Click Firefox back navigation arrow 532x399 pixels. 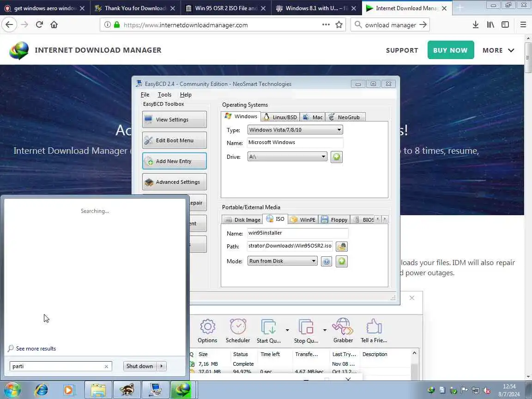[x=10, y=24]
